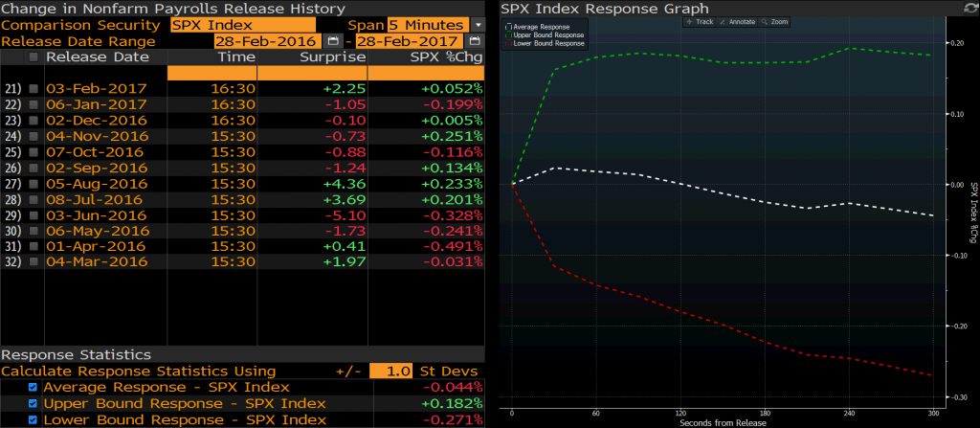This screenshot has width=980, height=428.
Task: Edit the start date field 28-Feb-2016
Action: coord(268,41)
